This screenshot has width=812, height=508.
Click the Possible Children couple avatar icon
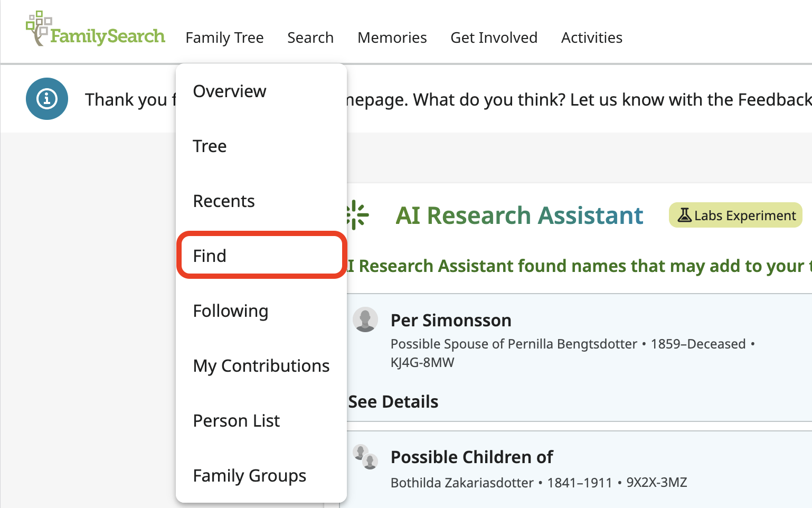(x=365, y=456)
